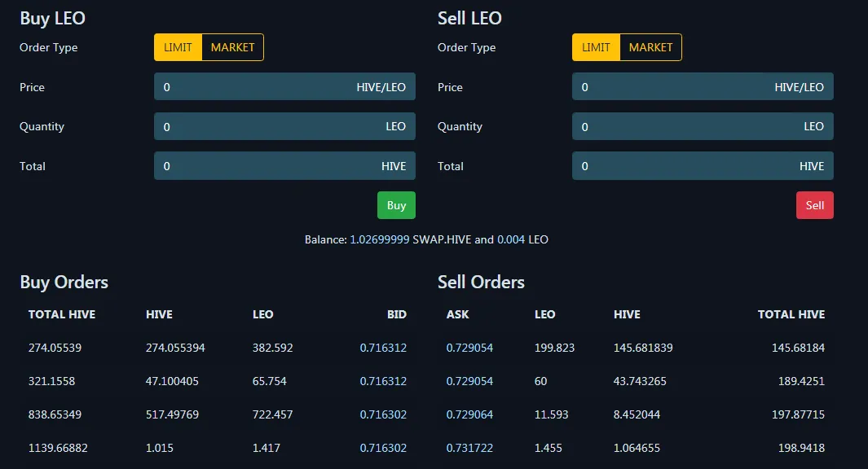Viewport: 868px width, 469px height.
Task: Click the Sell Orders heading
Action: pyautogui.click(x=481, y=282)
